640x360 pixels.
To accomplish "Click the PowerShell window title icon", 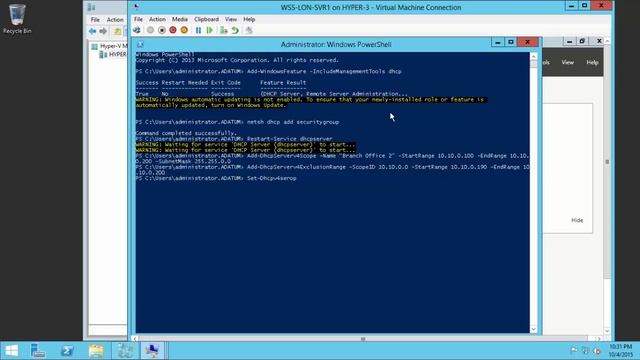I will coord(140,44).
